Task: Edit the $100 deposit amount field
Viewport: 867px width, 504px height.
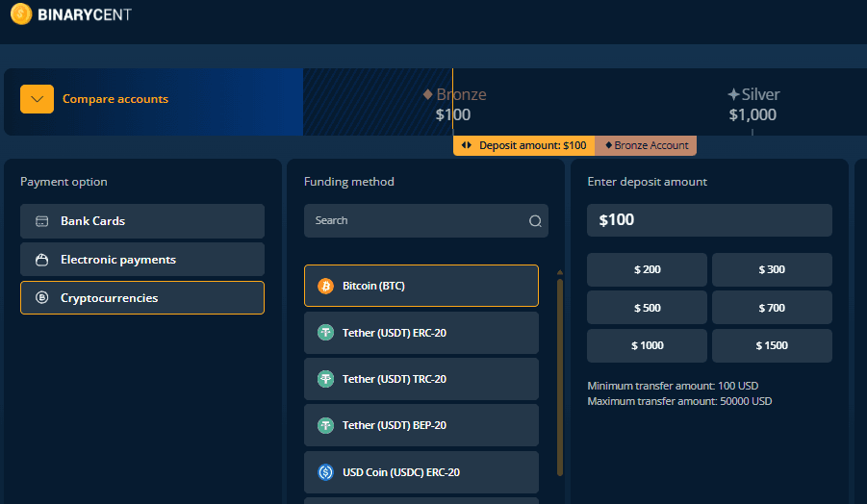Action: 709,220
